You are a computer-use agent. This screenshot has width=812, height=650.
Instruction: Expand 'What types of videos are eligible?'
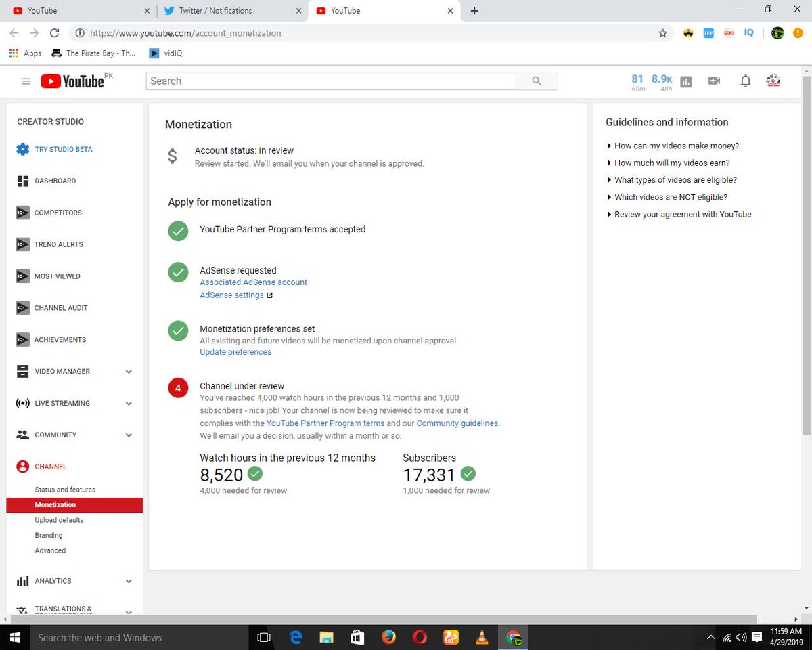point(671,180)
